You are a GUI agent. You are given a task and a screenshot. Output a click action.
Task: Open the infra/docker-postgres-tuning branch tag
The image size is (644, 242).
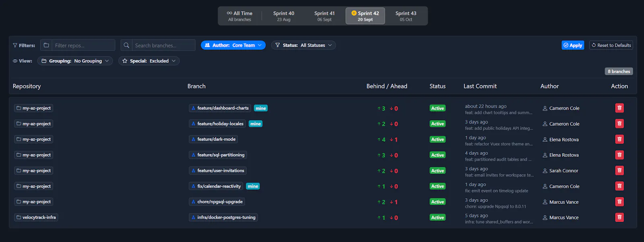tap(223, 217)
